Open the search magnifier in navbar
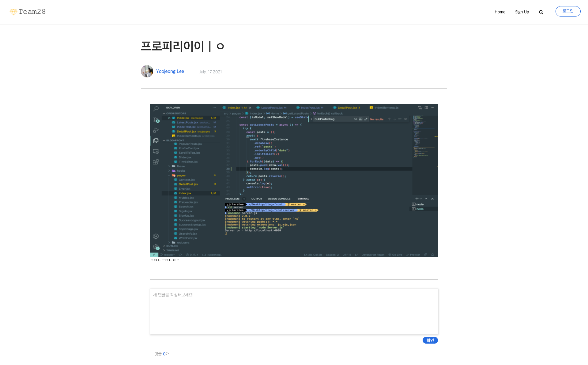The image size is (588, 365). pyautogui.click(x=541, y=12)
